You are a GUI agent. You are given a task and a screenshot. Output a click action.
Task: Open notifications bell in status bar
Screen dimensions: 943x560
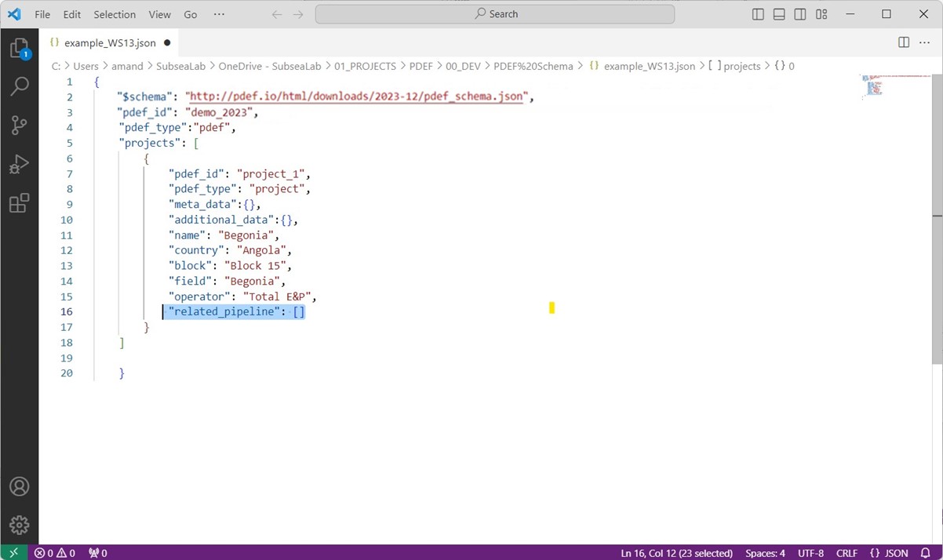tap(926, 553)
